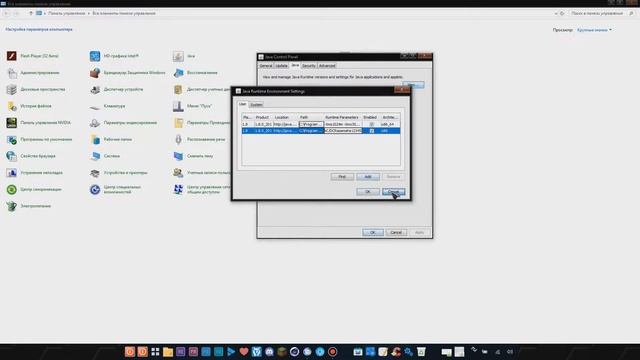Open Flash Player (32 бита) control panel item
The height and width of the screenshot is (360, 640).
click(x=33, y=56)
